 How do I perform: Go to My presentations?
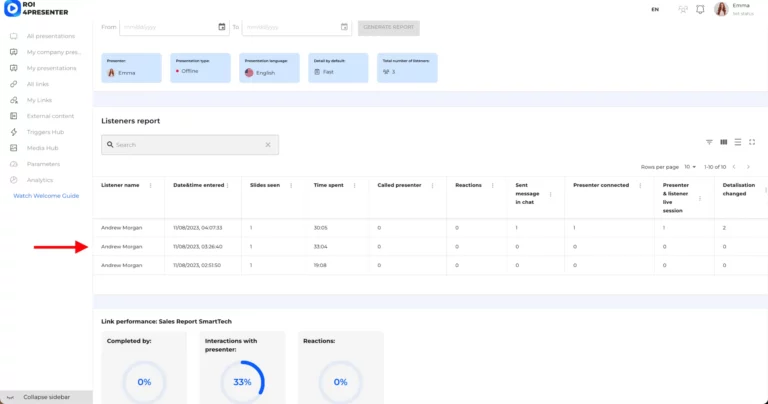click(51, 68)
